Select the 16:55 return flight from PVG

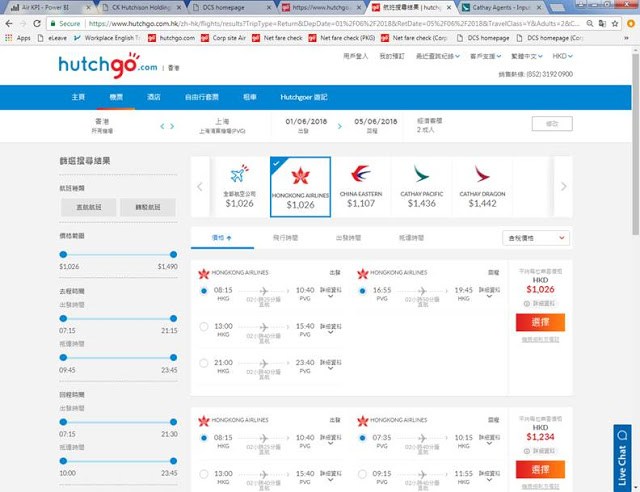(x=362, y=291)
